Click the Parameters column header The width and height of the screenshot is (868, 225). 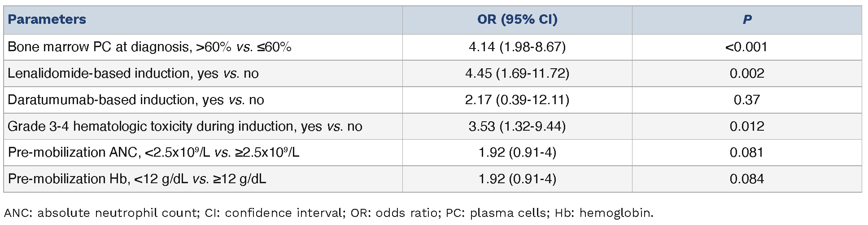coord(47,20)
